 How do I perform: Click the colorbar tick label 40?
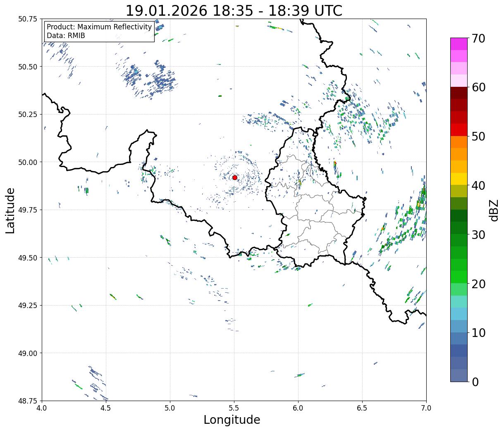(478, 186)
